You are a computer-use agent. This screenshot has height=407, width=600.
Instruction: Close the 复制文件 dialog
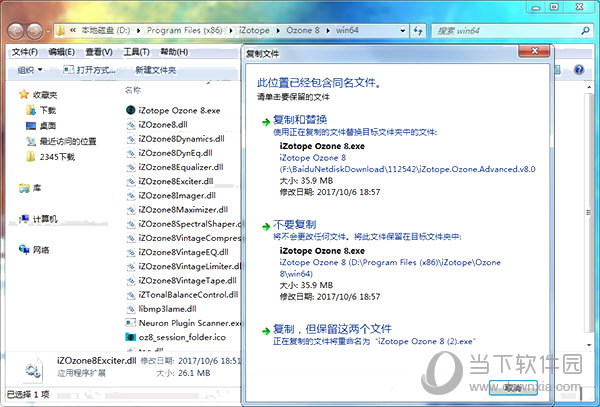click(x=535, y=51)
